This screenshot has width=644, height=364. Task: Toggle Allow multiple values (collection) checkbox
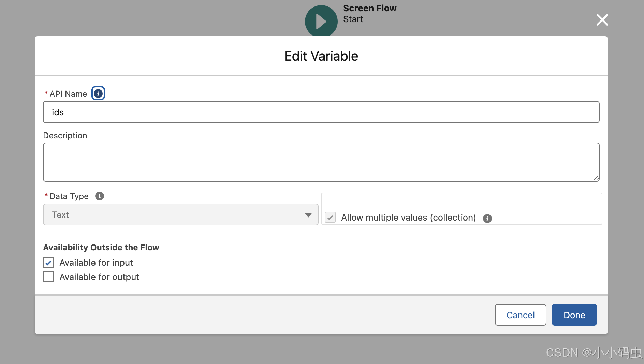[330, 217]
